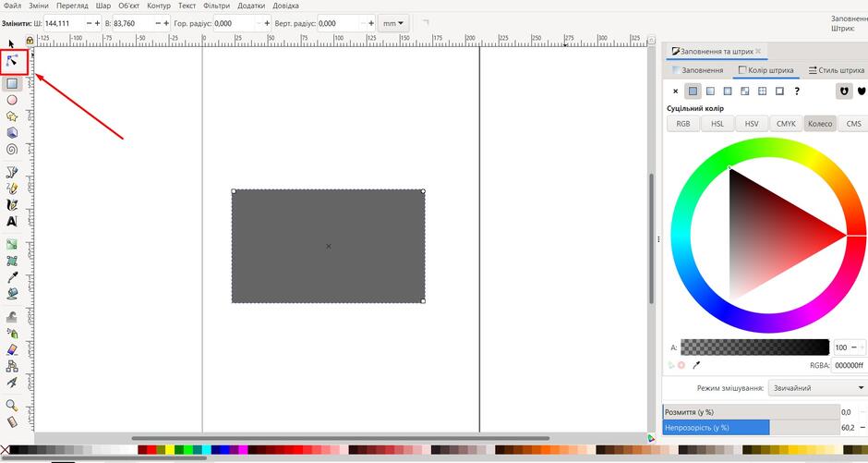Viewport: 868px width, 463px height.
Task: Click the Непрозорість opacity slider
Action: (x=752, y=428)
